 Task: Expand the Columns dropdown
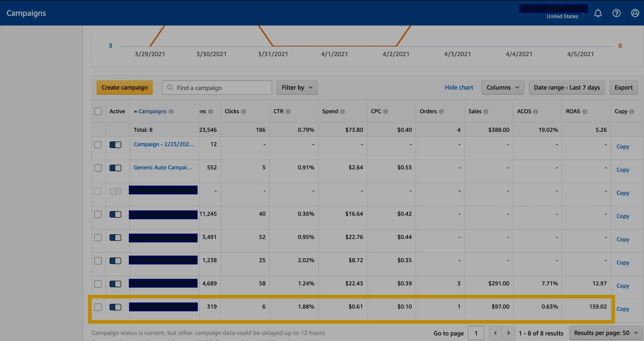point(502,88)
